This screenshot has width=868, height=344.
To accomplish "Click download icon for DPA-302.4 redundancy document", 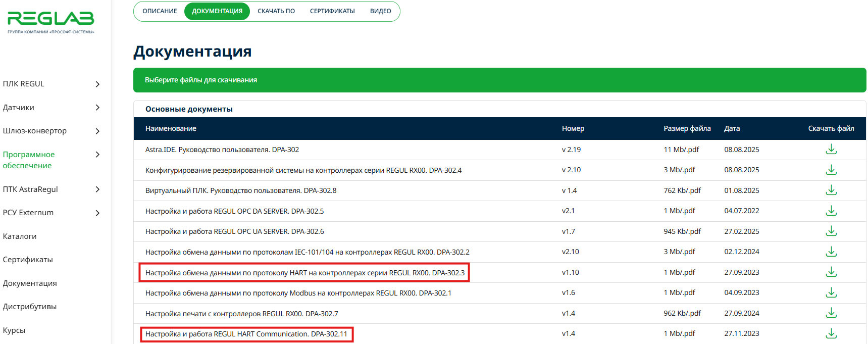I will (x=831, y=170).
